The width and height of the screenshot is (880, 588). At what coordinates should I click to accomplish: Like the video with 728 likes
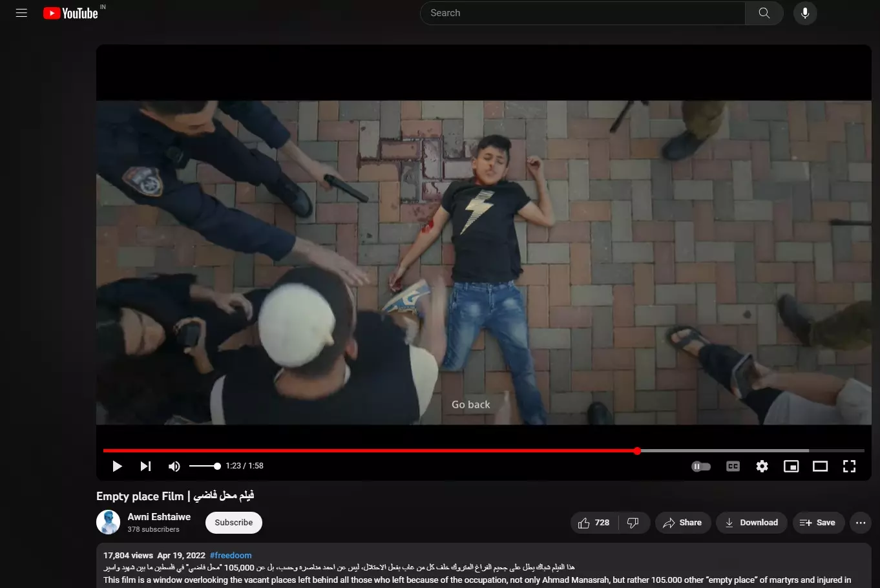[594, 523]
